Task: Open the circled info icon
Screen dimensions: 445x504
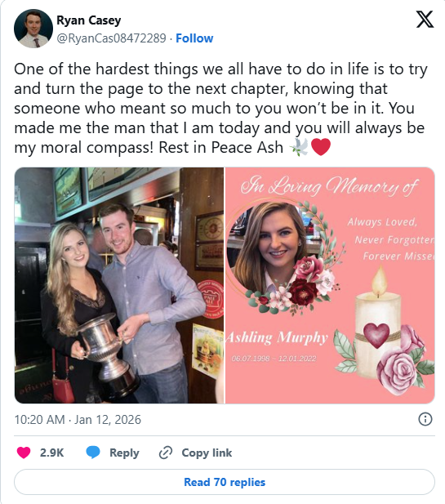Action: click(425, 419)
